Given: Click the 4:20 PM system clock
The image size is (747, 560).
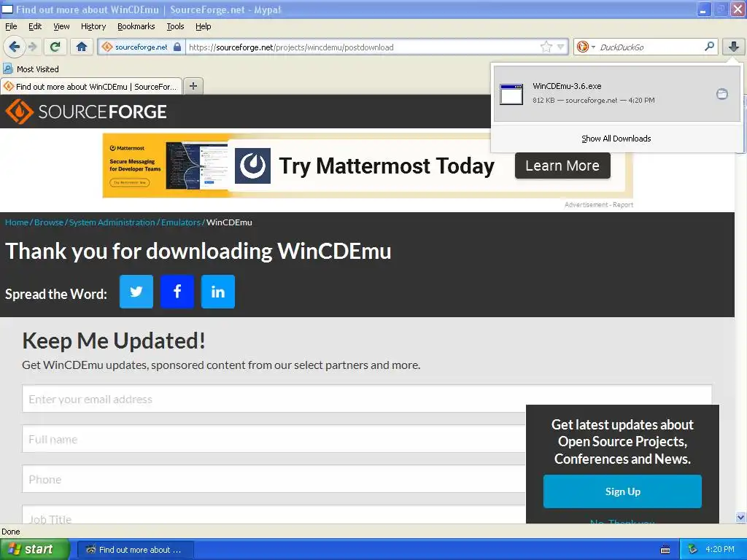Looking at the screenshot, I should 720,550.
